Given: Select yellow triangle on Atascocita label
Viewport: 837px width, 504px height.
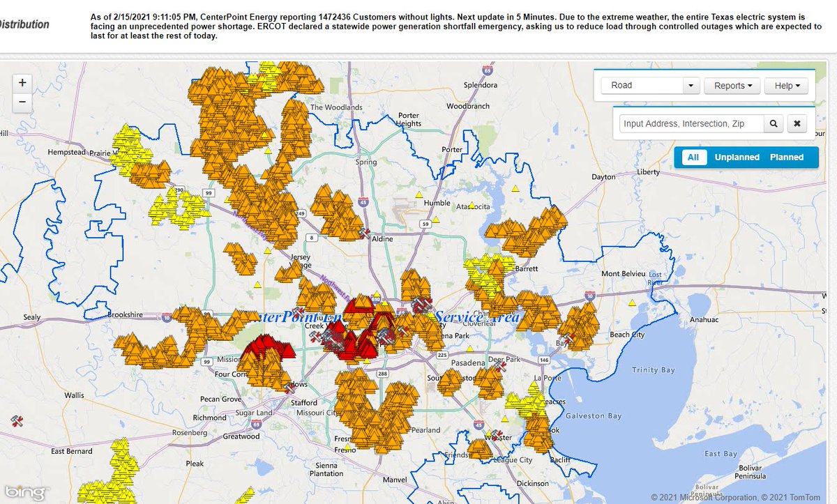Looking at the screenshot, I should coord(472,206).
